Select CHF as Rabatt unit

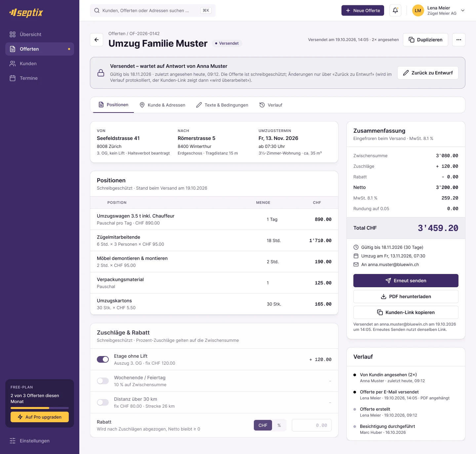pos(263,425)
